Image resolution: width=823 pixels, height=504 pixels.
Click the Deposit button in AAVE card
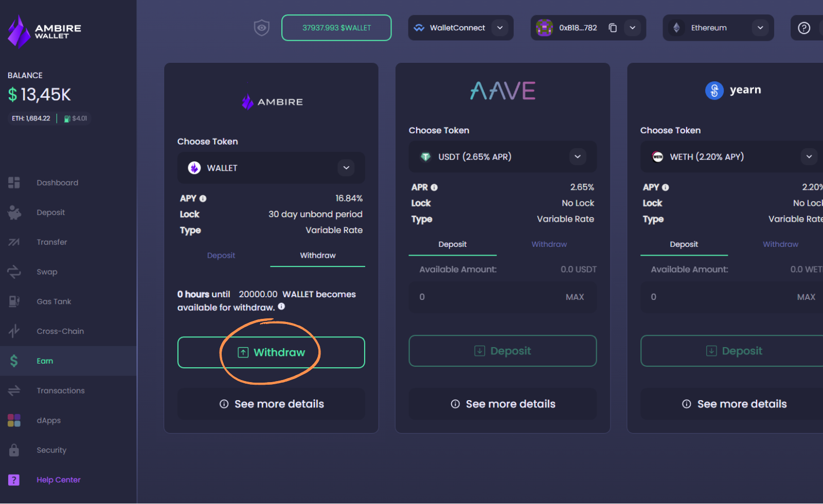[x=503, y=351]
